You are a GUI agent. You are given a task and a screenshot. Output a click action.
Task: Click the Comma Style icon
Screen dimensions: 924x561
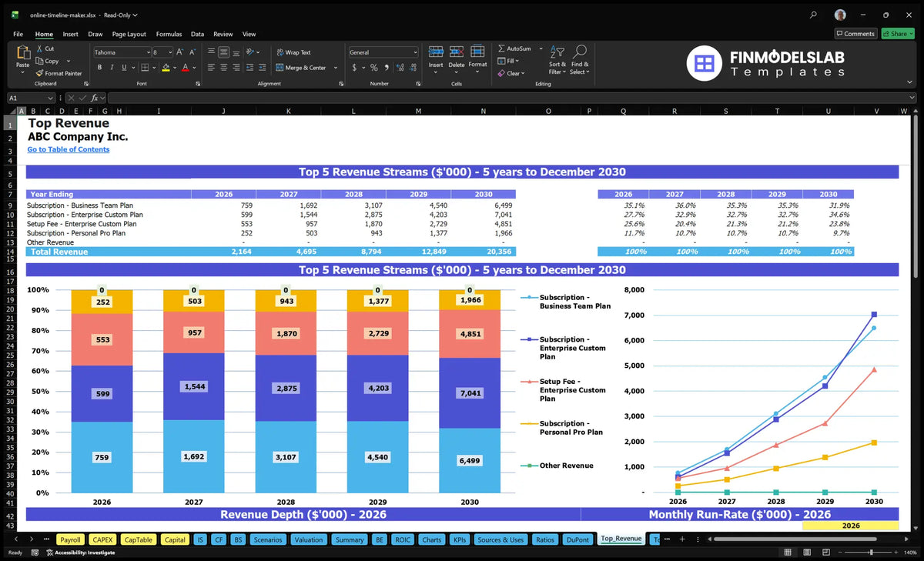coord(385,68)
